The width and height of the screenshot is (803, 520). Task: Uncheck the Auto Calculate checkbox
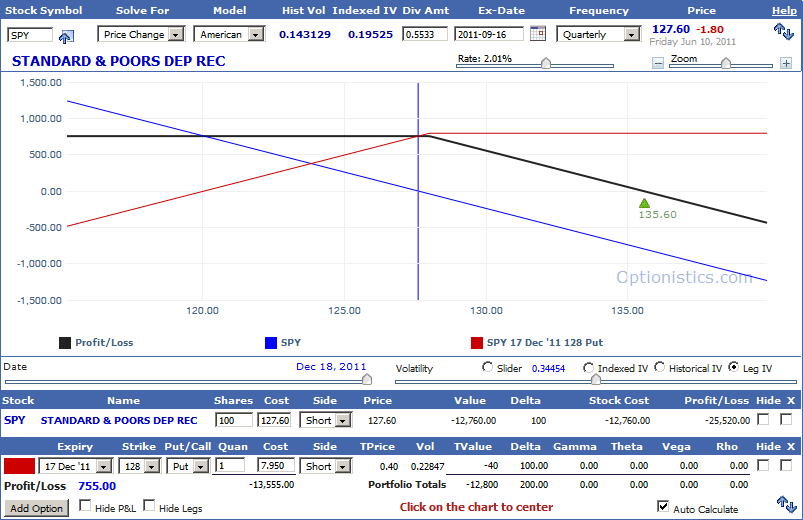(663, 507)
